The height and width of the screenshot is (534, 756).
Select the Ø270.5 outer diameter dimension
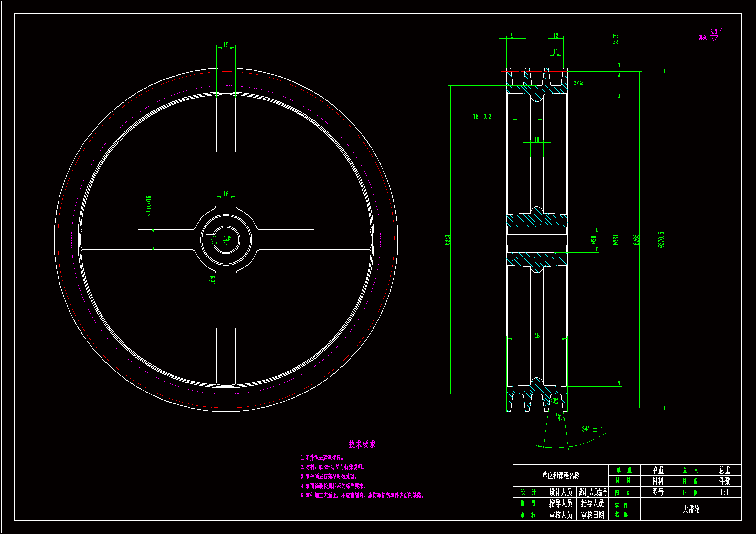[x=661, y=239]
